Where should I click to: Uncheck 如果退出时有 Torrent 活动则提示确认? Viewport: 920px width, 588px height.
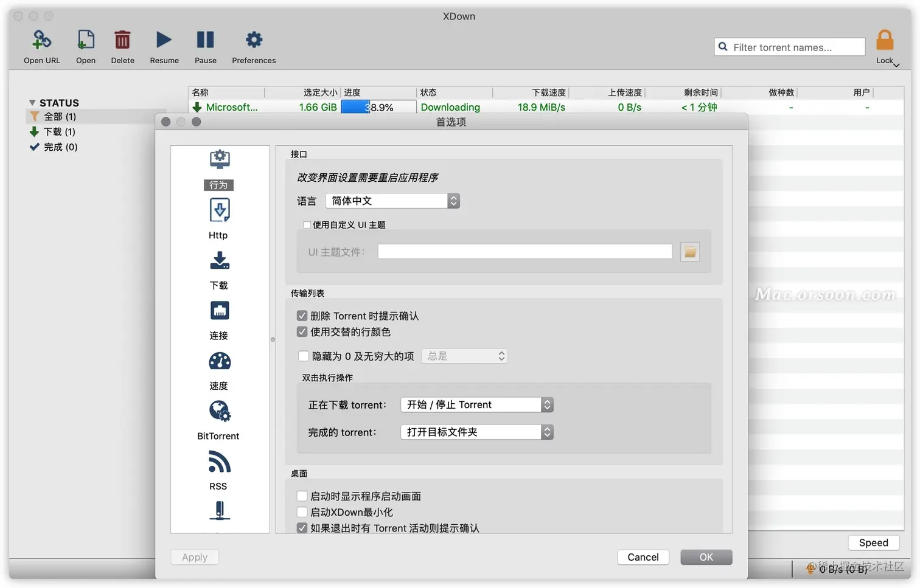click(302, 528)
